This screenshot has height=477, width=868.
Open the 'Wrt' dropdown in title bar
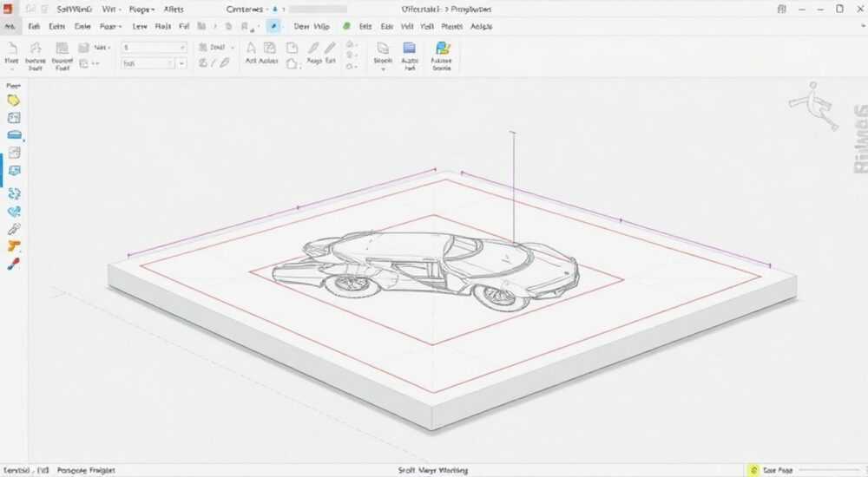pyautogui.click(x=111, y=10)
